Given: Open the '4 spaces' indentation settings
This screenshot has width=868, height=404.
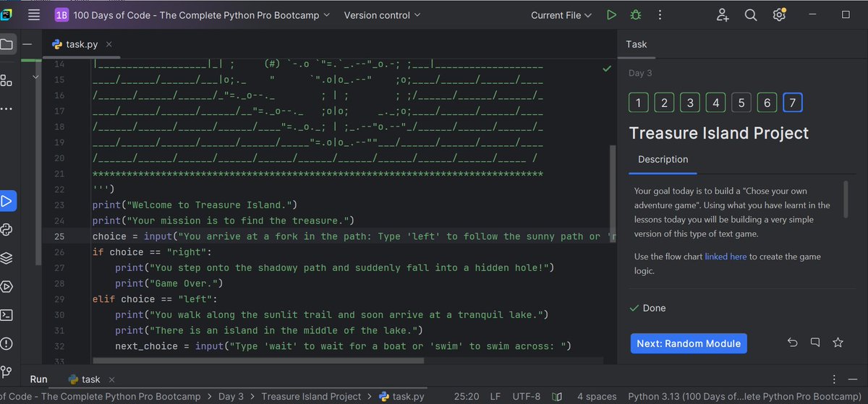Looking at the screenshot, I should click(x=597, y=397).
